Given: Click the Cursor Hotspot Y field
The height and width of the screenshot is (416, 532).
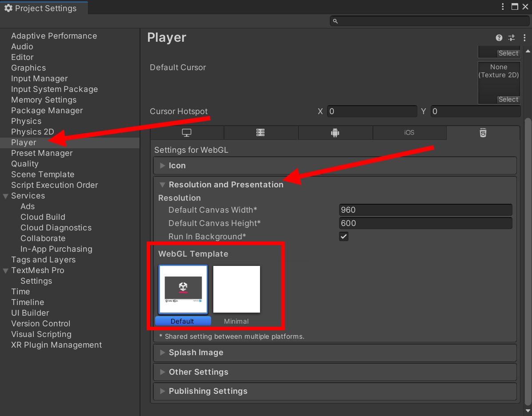Looking at the screenshot, I should click(x=476, y=111).
